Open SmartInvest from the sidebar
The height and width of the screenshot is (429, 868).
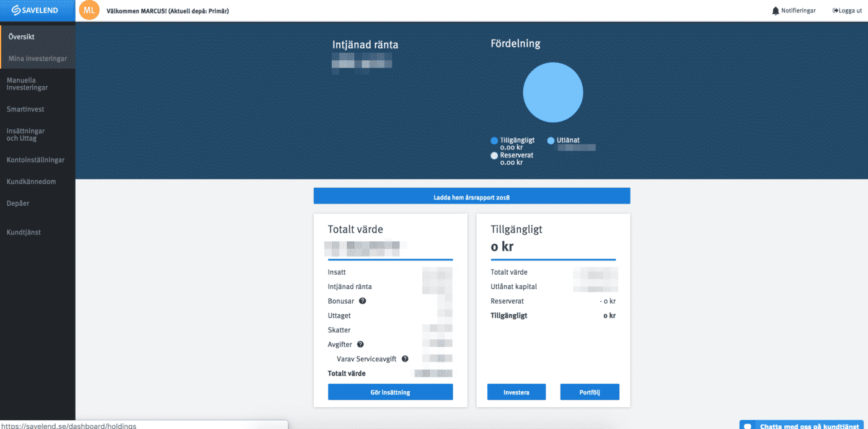(25, 109)
